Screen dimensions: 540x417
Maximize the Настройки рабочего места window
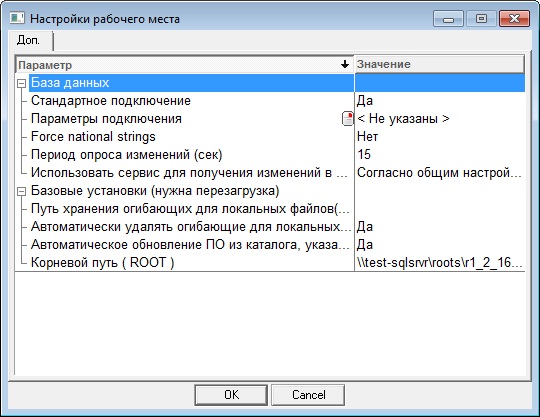coord(481,19)
